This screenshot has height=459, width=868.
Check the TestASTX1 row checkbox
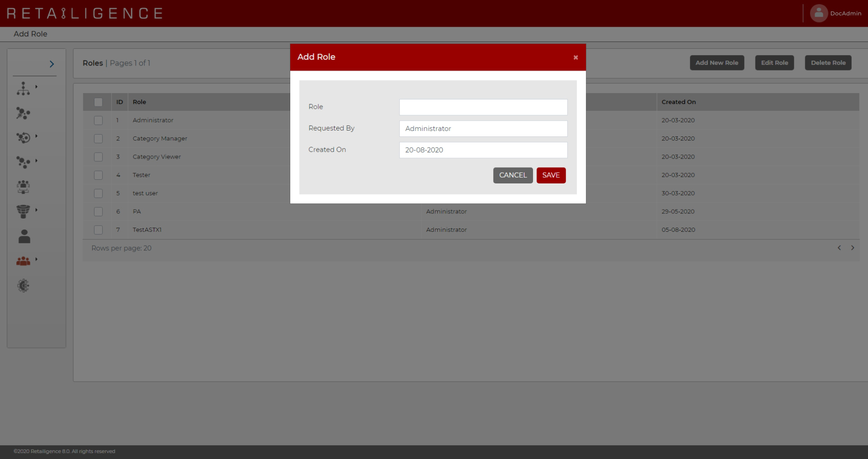[x=98, y=229]
